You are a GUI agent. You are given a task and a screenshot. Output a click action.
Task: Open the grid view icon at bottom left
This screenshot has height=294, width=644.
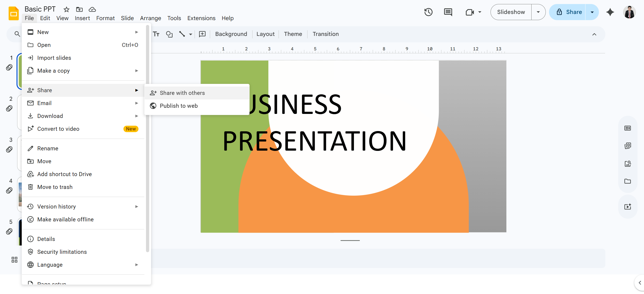[x=14, y=260]
